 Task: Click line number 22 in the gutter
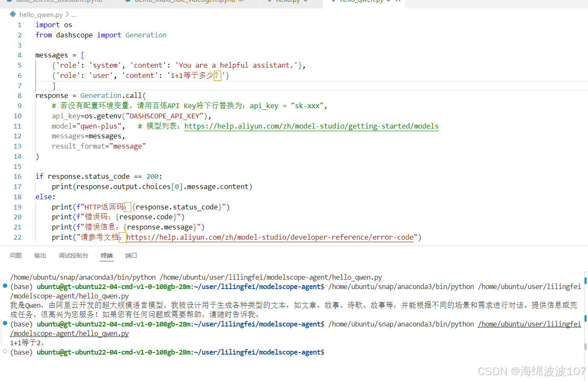(x=17, y=237)
